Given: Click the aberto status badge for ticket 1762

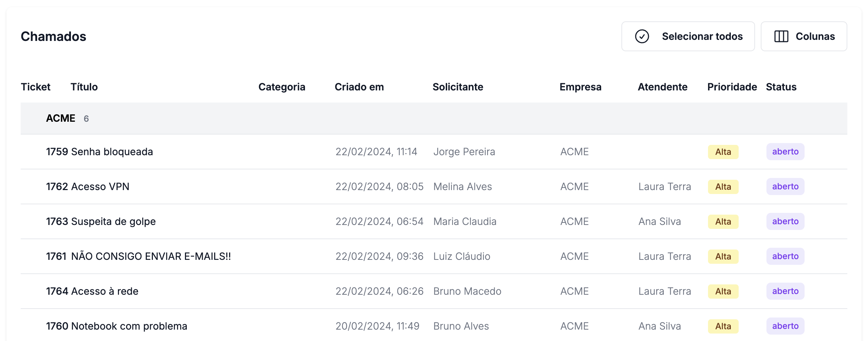Looking at the screenshot, I should (785, 187).
